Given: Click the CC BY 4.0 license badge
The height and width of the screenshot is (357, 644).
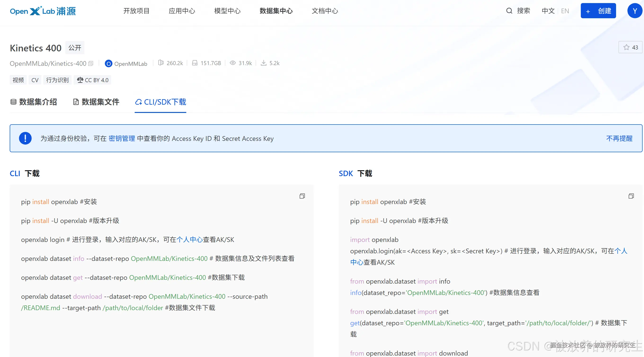Looking at the screenshot, I should pyautogui.click(x=92, y=80).
